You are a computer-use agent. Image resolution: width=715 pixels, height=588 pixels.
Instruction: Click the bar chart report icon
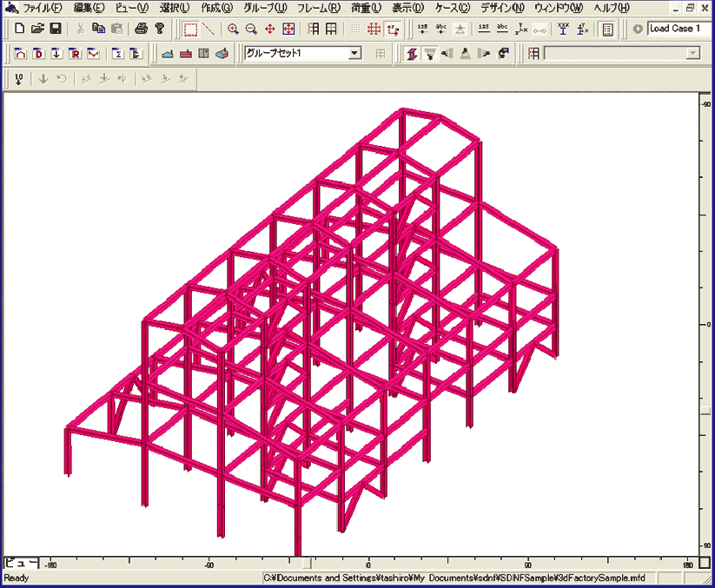coord(136,54)
